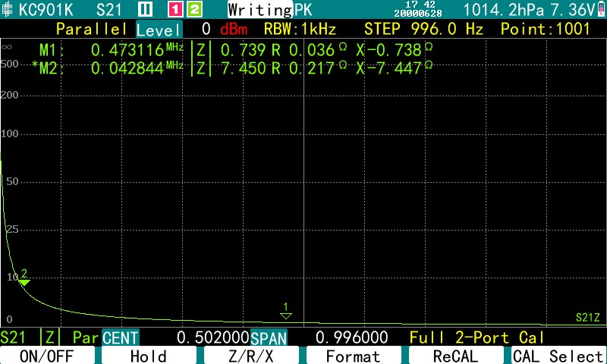
Task: Click the Full 2-Port Cal status
Action: coord(476,337)
